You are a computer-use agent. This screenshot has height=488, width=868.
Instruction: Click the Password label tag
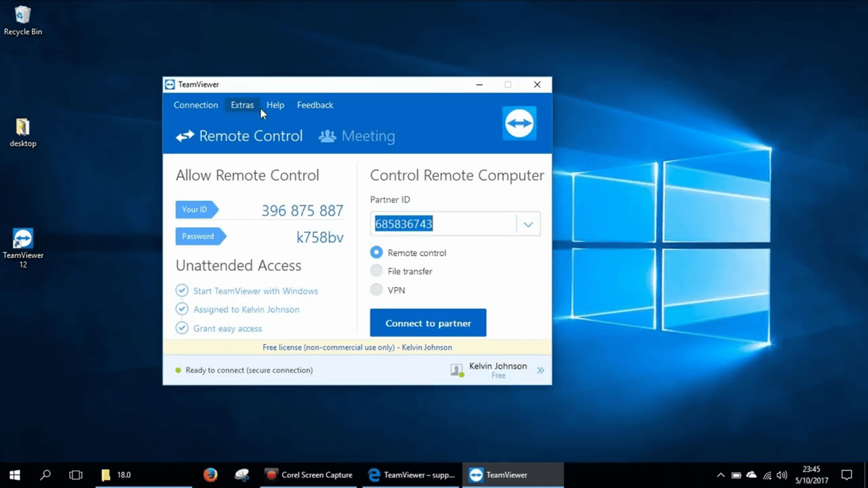tap(200, 236)
